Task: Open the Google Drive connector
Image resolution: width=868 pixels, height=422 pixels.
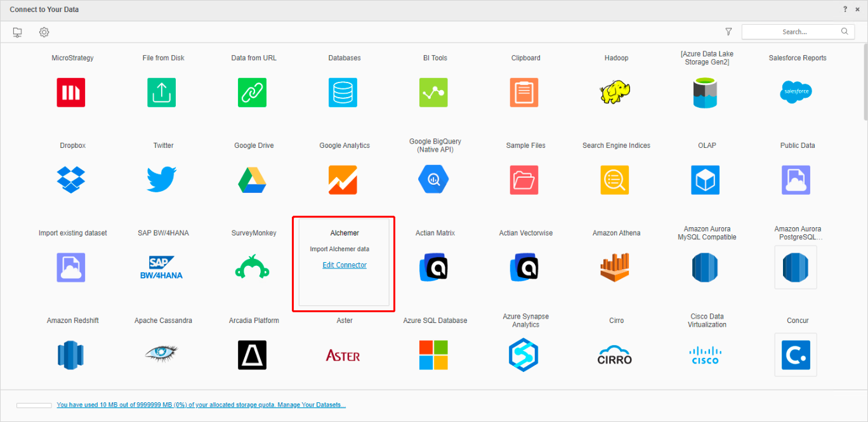Action: point(253,180)
